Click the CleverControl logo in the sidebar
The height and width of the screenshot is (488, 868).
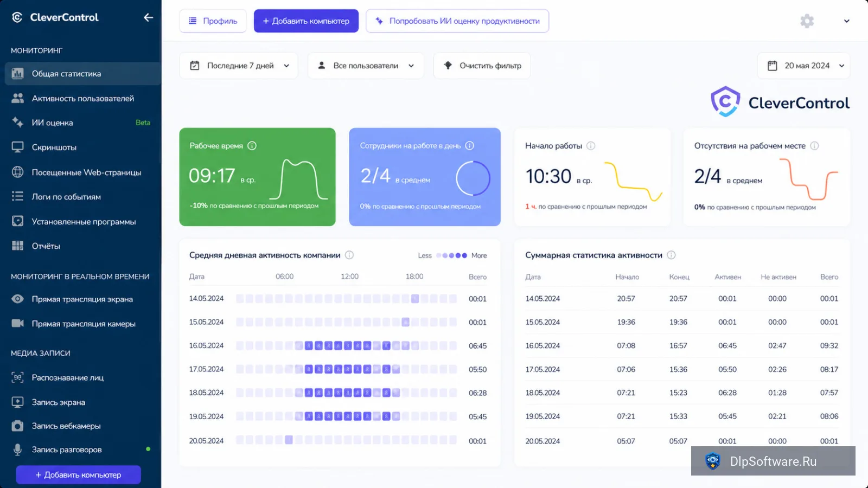(55, 17)
